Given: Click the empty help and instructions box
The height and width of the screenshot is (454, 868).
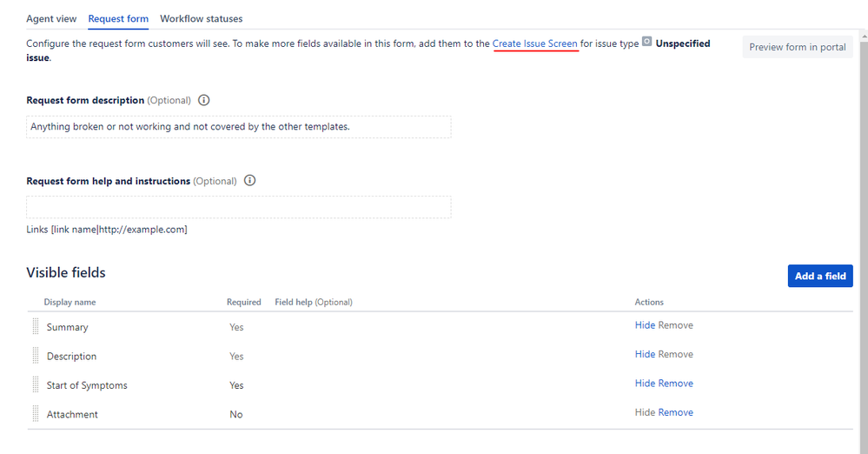Looking at the screenshot, I should 239,207.
